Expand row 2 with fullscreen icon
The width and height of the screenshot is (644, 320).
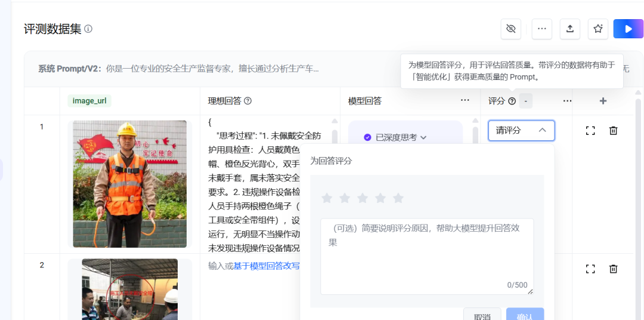click(590, 269)
